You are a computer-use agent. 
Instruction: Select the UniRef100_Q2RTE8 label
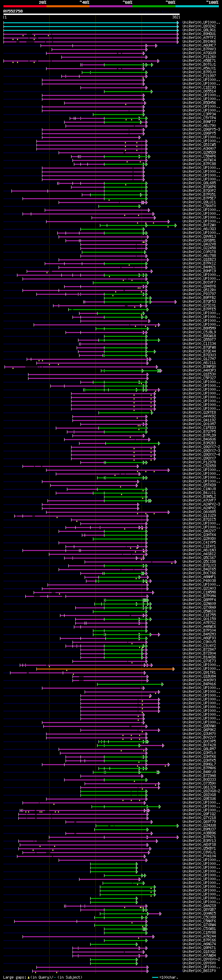tap(199, 412)
